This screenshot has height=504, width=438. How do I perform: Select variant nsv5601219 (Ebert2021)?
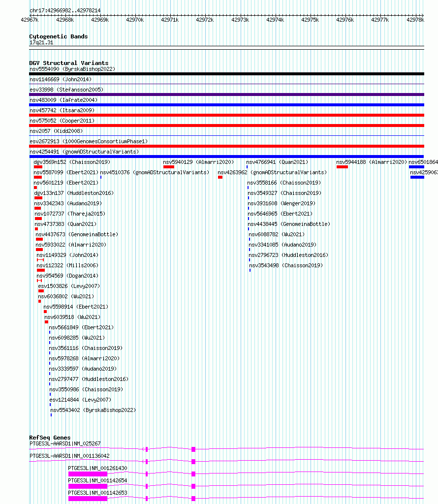coord(66,183)
